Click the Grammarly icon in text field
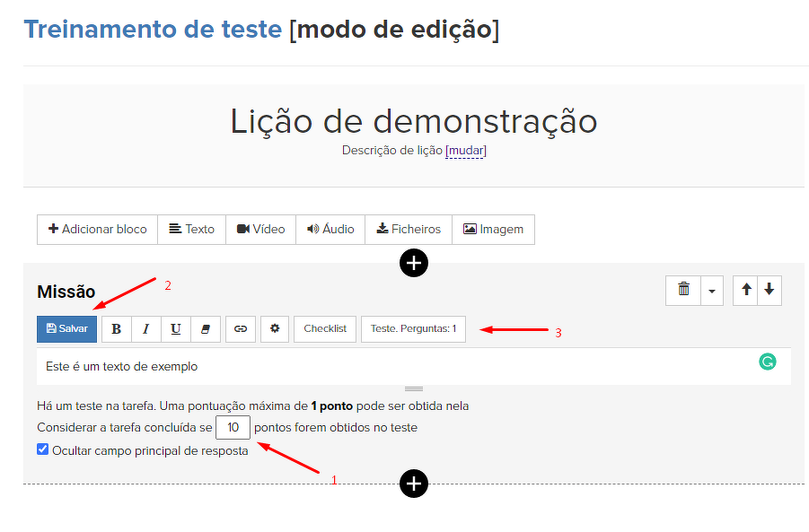Viewport: 809px width, 532px height. tap(767, 362)
